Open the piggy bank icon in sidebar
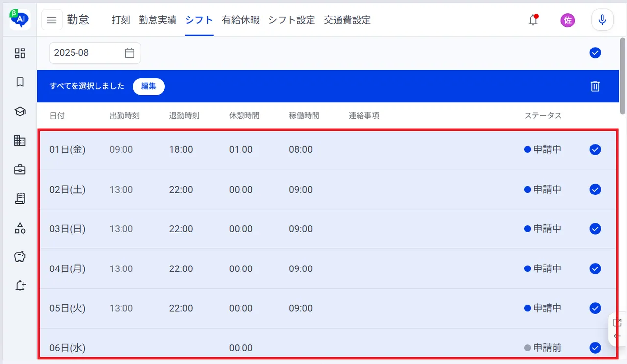Screen dimensions: 627x364 20,257
